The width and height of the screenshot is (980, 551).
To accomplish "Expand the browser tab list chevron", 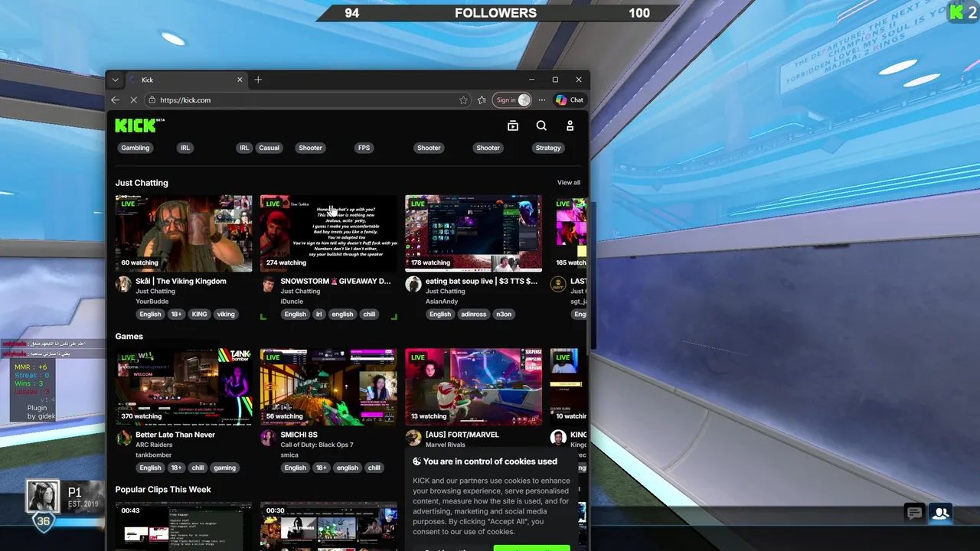I will click(115, 80).
